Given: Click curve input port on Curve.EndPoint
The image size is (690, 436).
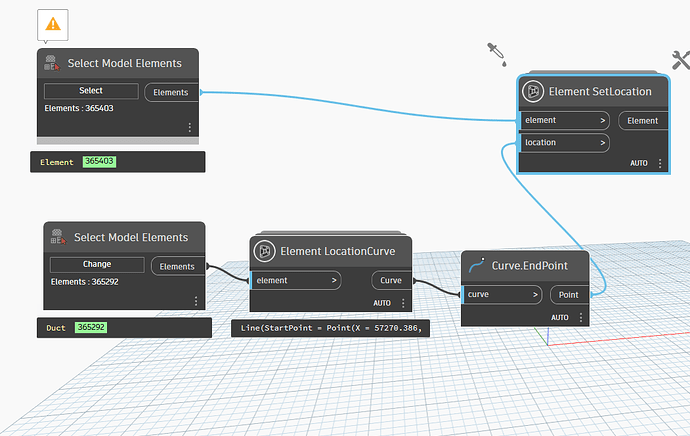Looking at the screenshot, I should [x=502, y=294].
